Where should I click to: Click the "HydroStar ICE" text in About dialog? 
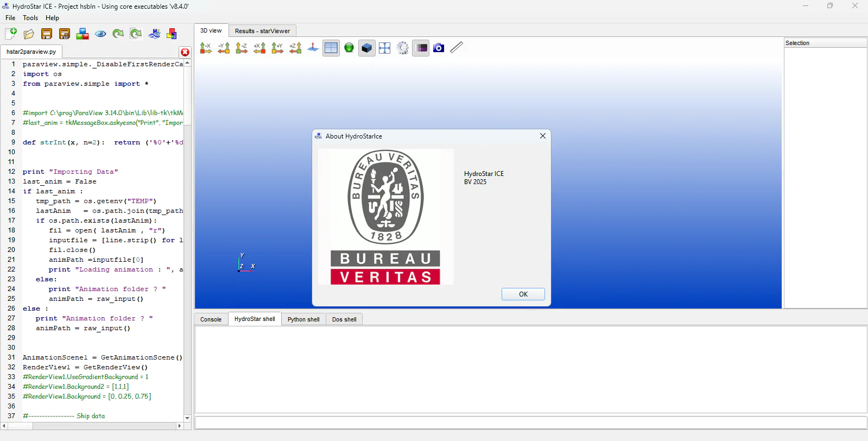484,174
